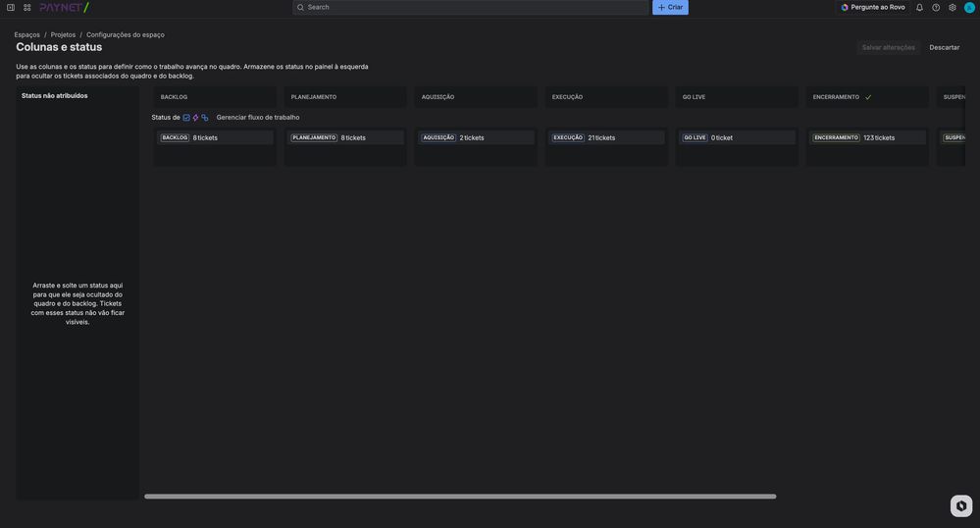Open the user profile avatar
The height and width of the screenshot is (528, 980).
coord(969,8)
